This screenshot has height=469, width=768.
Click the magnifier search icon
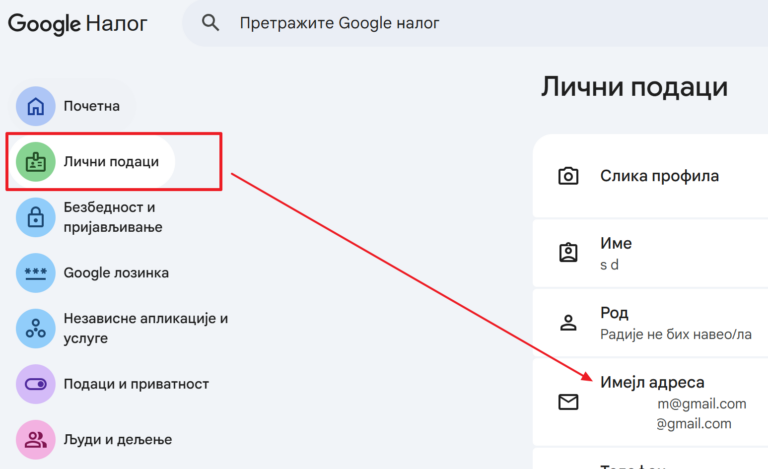[x=210, y=23]
